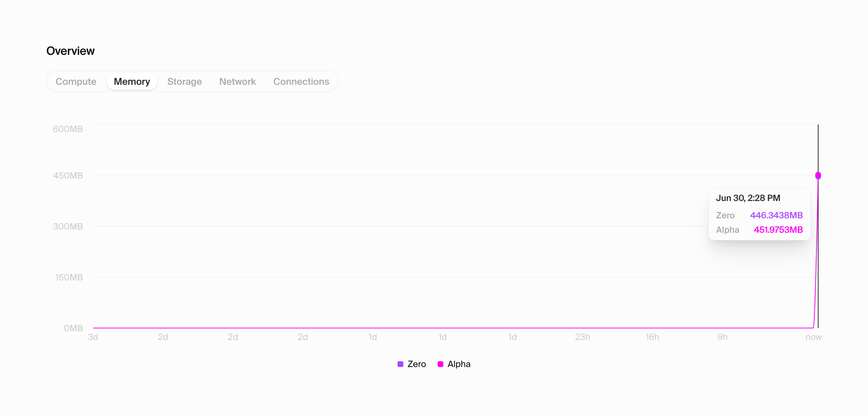Click the 9h x-axis label
The width and height of the screenshot is (868, 415).
pyautogui.click(x=722, y=337)
